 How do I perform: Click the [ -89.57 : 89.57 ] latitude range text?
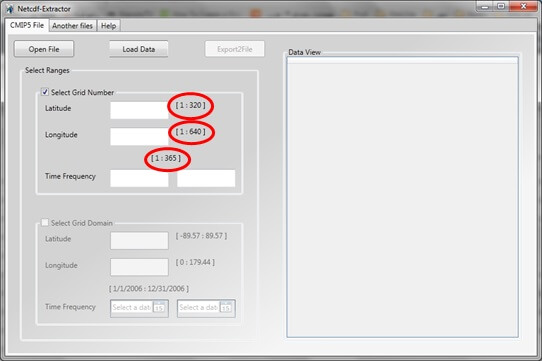tap(202, 236)
